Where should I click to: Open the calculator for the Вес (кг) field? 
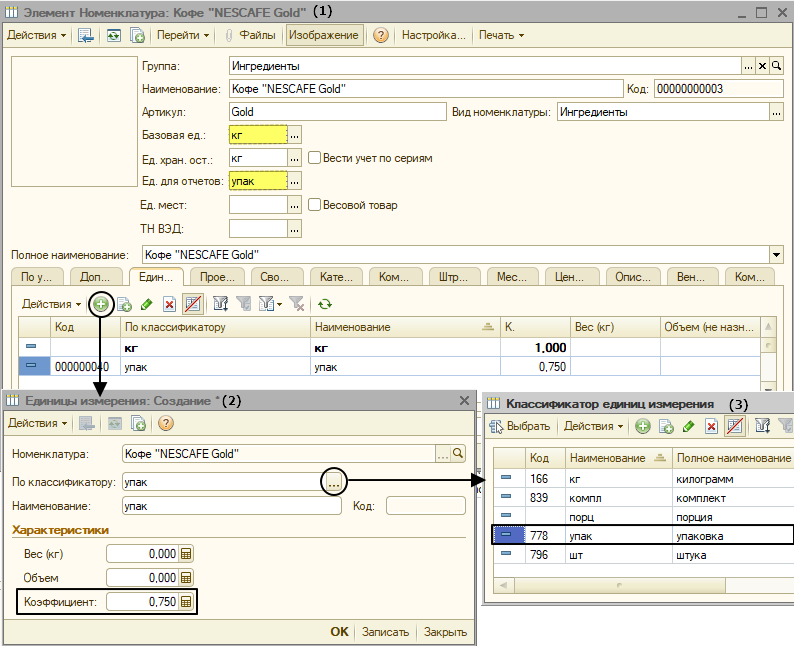[x=186, y=554]
